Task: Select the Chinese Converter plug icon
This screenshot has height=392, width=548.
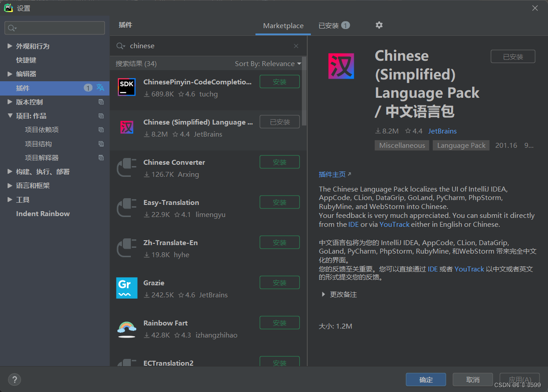Action: click(x=127, y=167)
